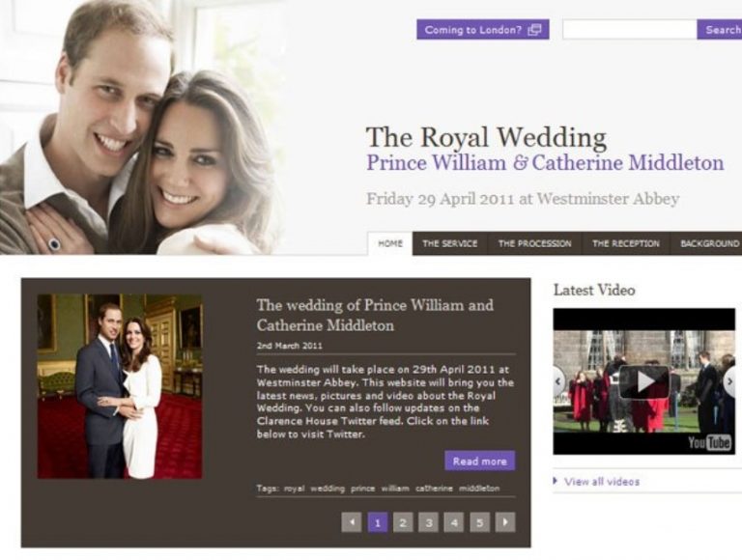Jump to slide page 5

pyautogui.click(x=479, y=522)
